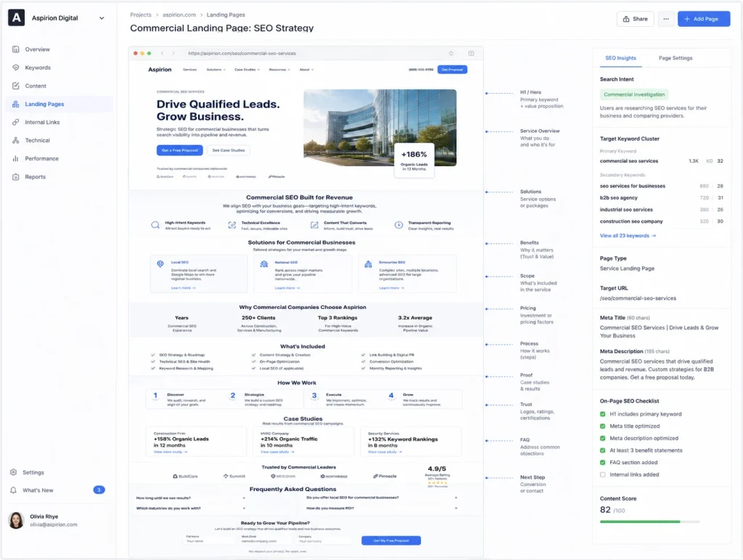Click the Work Email form field
Viewport: 743px width, 560px height.
click(x=267, y=540)
